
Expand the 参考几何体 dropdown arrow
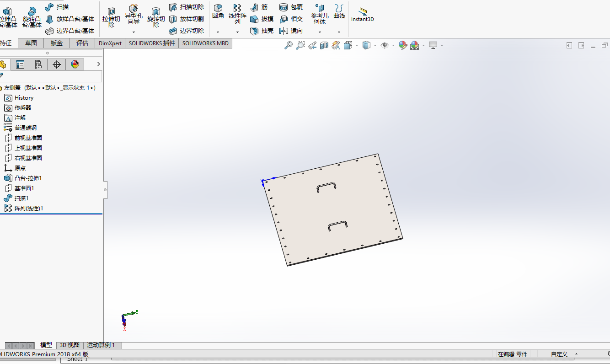tap(320, 32)
